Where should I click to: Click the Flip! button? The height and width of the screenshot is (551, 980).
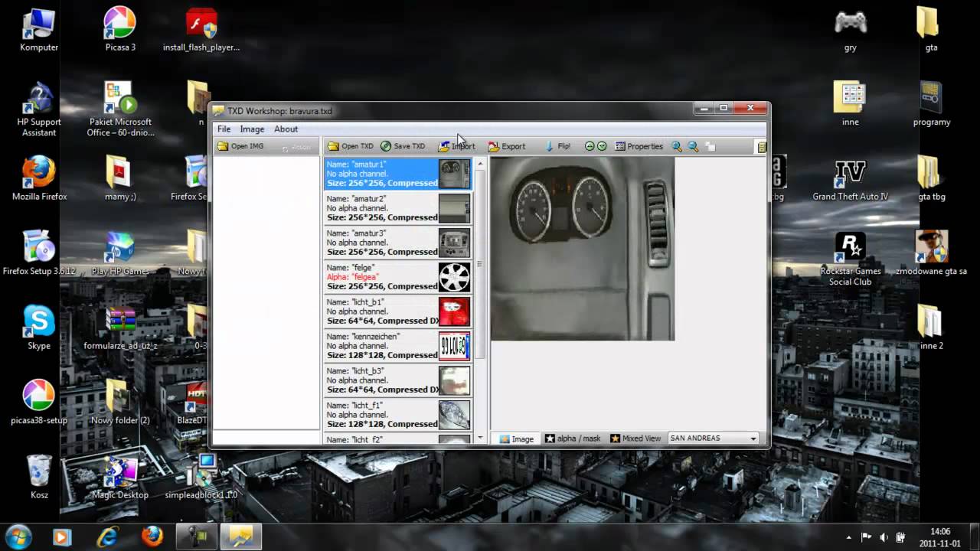pyautogui.click(x=557, y=146)
